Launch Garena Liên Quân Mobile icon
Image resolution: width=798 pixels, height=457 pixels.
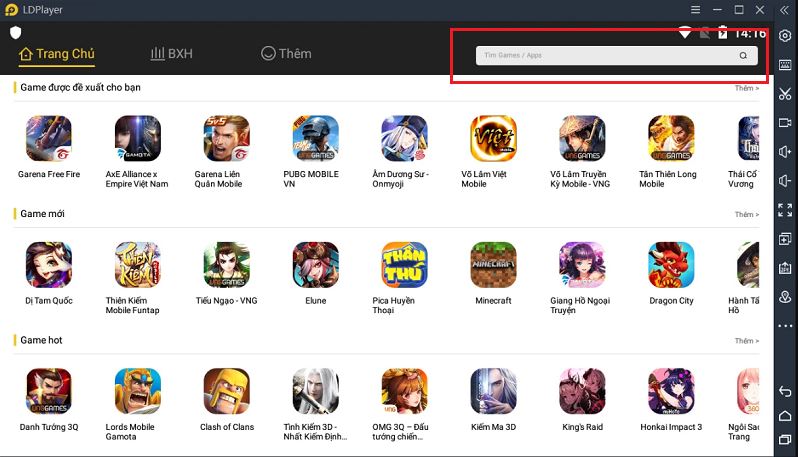(x=226, y=138)
